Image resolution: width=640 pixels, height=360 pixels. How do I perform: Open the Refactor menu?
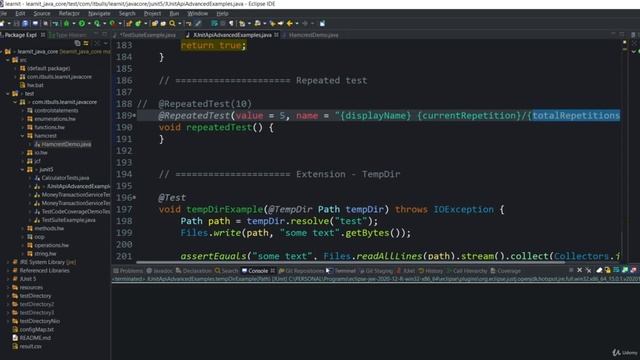click(x=69, y=13)
